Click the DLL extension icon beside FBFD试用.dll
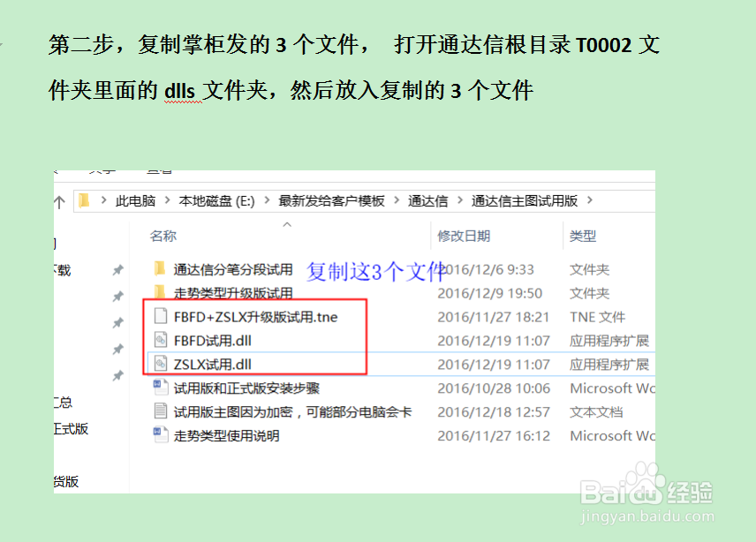Image resolution: width=756 pixels, height=542 pixels. click(x=159, y=340)
